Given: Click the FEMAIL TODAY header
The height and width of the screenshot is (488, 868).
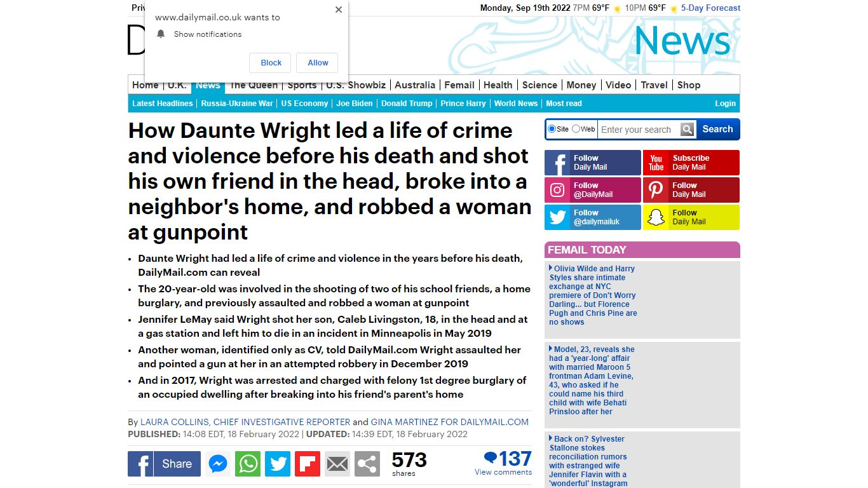Looking at the screenshot, I should click(x=642, y=250).
